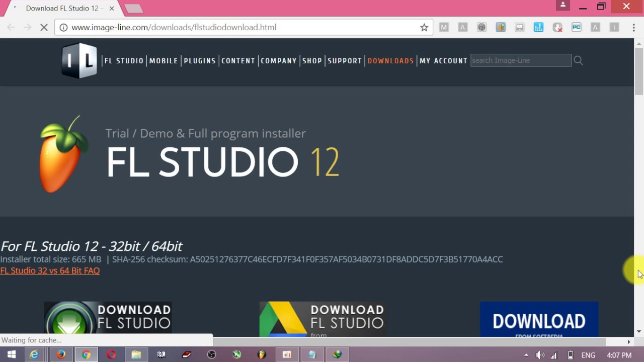Click the PC extension icon
Image resolution: width=644 pixels, height=362 pixels.
tap(577, 28)
